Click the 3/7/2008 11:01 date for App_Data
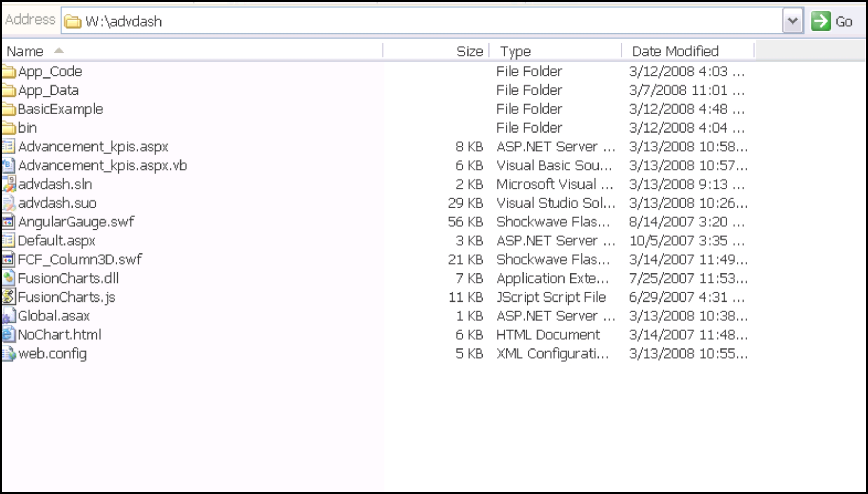Viewport: 868px width, 494px height. [x=687, y=91]
